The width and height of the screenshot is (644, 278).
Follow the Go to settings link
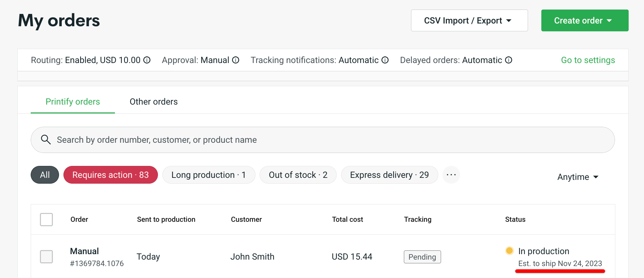point(588,60)
